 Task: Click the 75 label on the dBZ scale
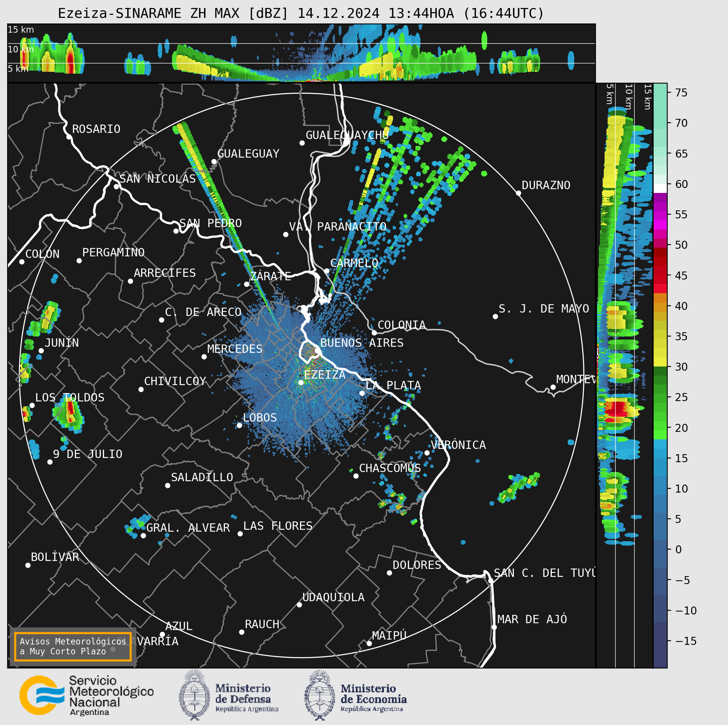click(681, 93)
